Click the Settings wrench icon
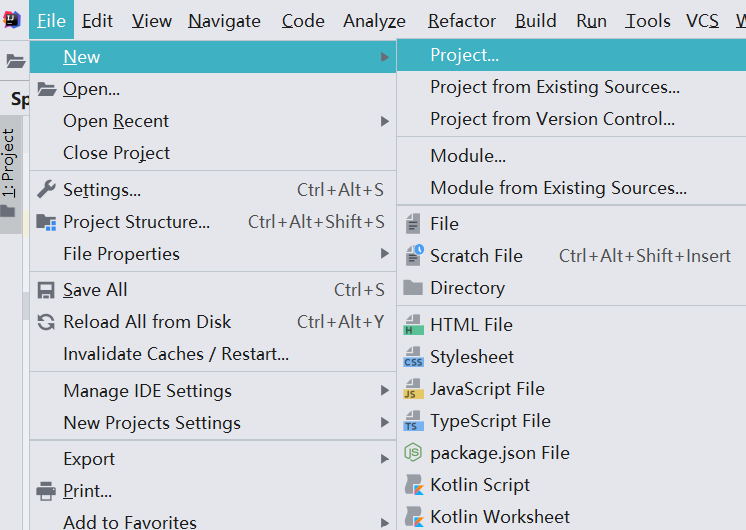Screen dimensions: 746x530 tap(46, 190)
